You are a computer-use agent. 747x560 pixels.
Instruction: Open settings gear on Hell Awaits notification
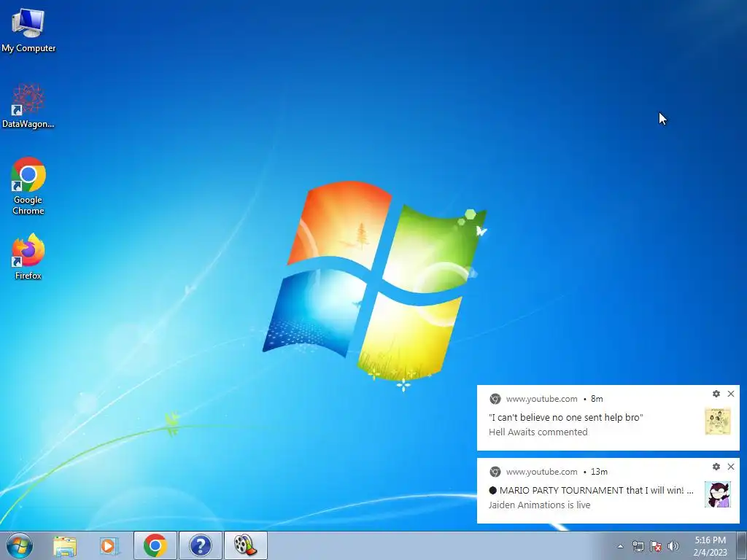[x=716, y=394]
